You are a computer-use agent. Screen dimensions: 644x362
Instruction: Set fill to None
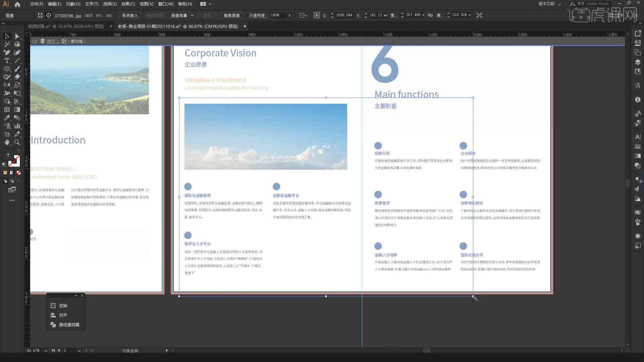pyautogui.click(x=18, y=173)
